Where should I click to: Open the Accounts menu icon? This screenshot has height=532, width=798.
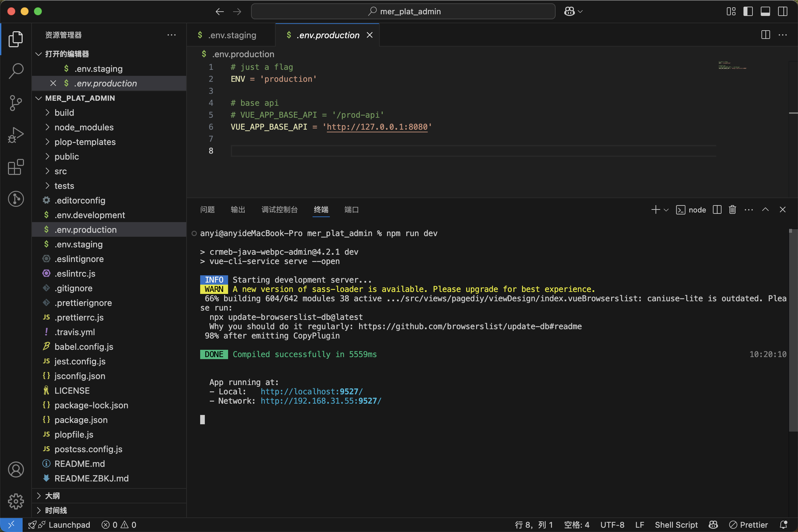16,469
